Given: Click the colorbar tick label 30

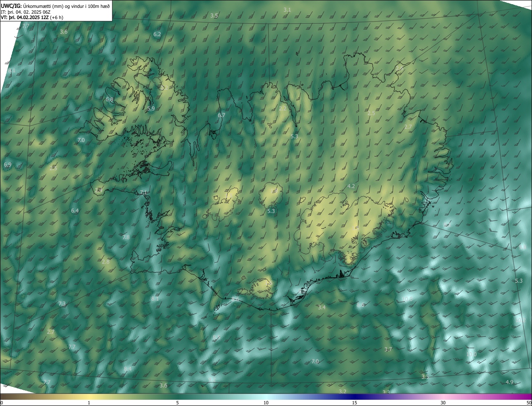Looking at the screenshot, I should tap(443, 403).
